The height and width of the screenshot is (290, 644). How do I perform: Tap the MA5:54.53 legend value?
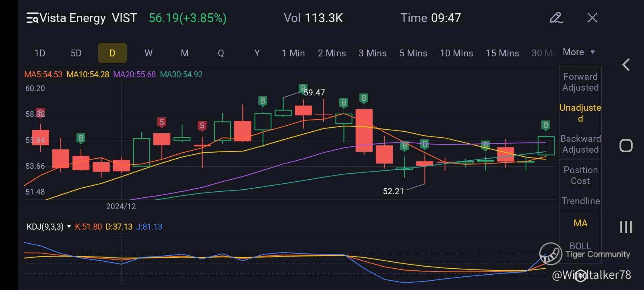[43, 75]
